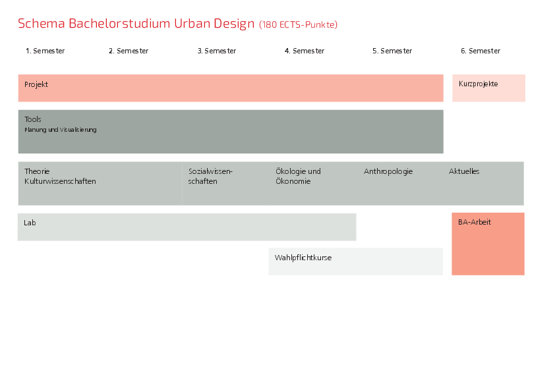Click the Planung und Visualisierung subtitle
This screenshot has width=555, height=392.
(61, 130)
